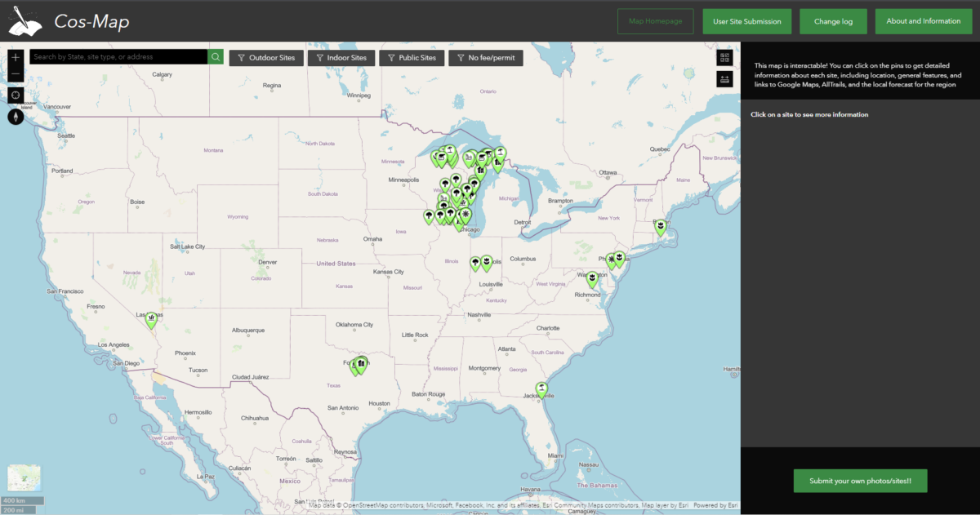The image size is (980, 515).
Task: Open the Change log page
Action: pos(833,20)
